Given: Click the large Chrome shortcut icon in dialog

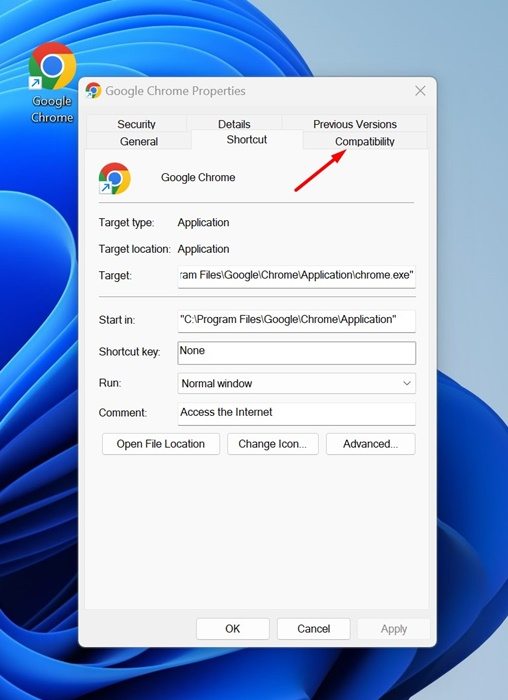Looking at the screenshot, I should 114,178.
